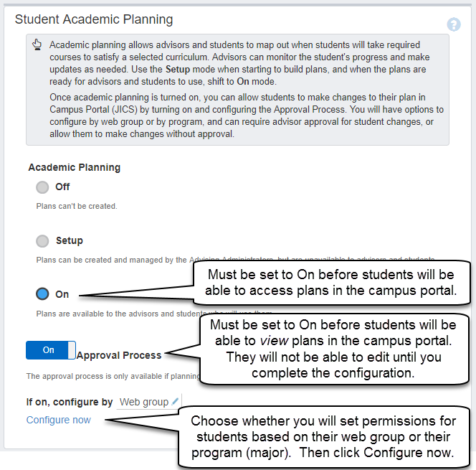The image size is (476, 470).
Task: Click the pointing hand icon in info box
Action: coord(38,45)
